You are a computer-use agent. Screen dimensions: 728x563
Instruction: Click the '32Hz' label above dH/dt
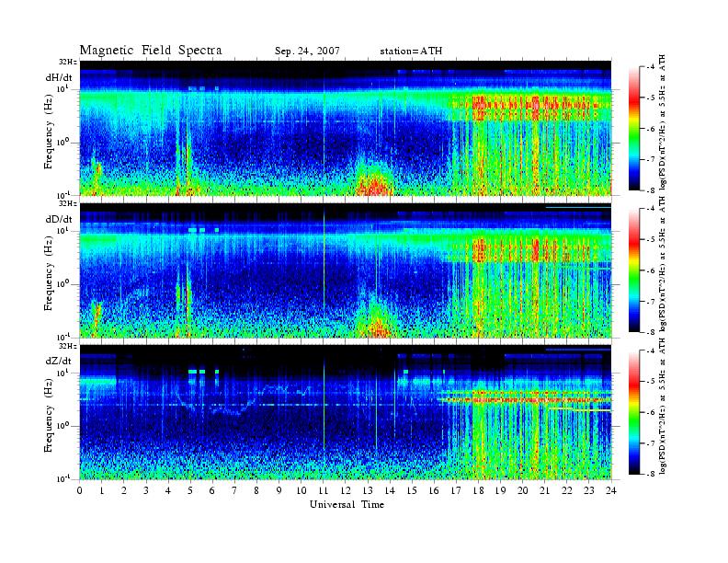[67, 62]
